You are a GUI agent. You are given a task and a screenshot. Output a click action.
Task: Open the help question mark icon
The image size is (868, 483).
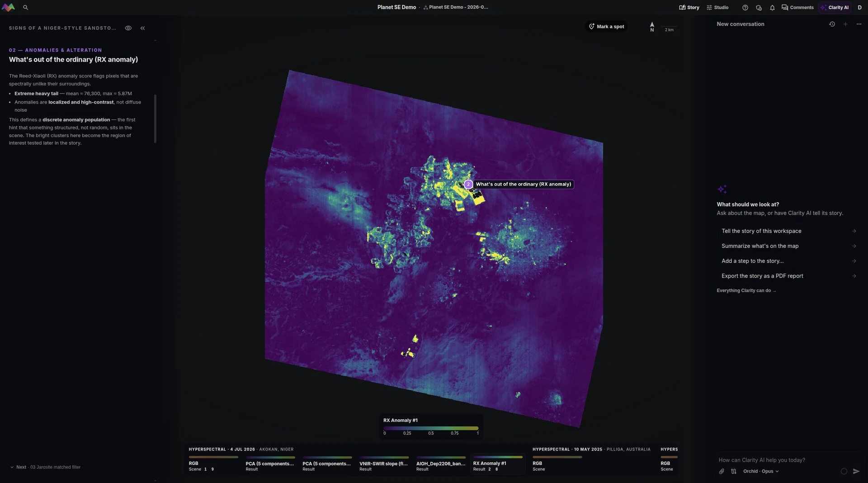(745, 8)
